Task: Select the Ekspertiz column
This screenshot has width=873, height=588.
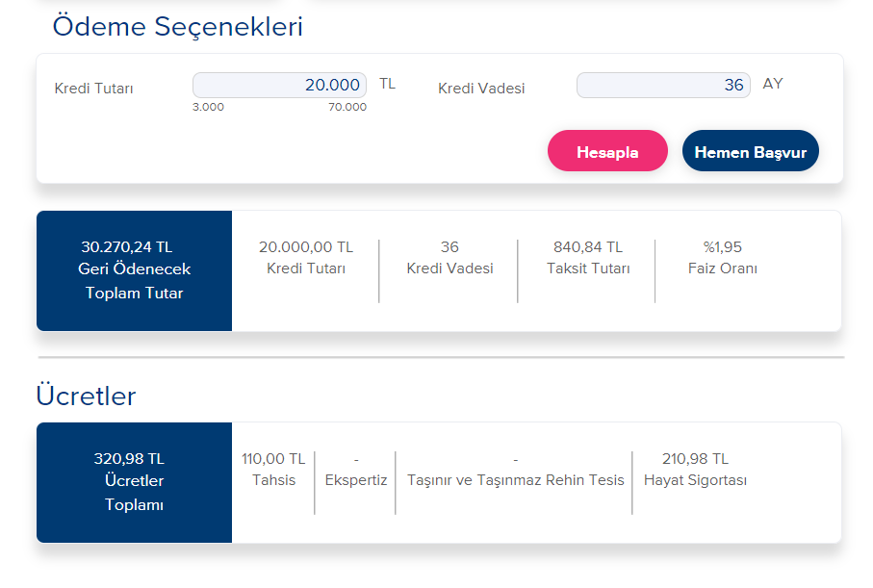Action: tap(355, 468)
